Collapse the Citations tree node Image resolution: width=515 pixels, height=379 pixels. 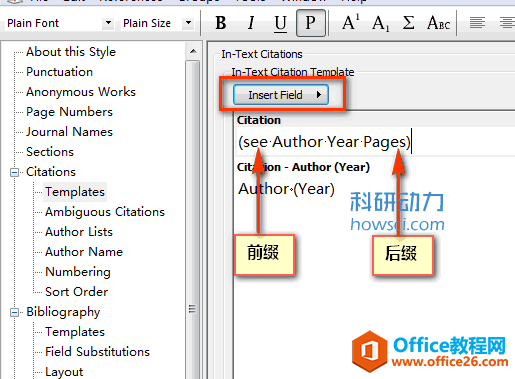click(x=14, y=172)
